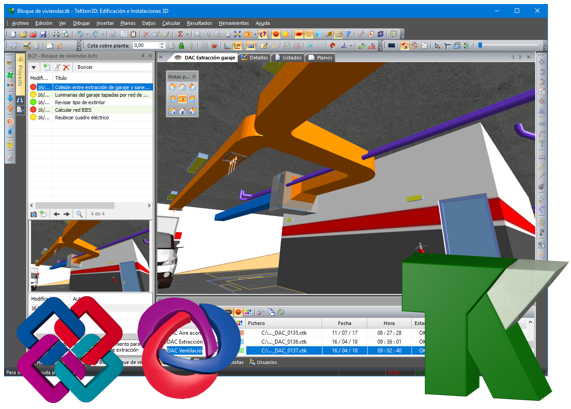Select the 'Revisar tipo de extintor' issue
The image size is (571, 409).
pos(91,102)
